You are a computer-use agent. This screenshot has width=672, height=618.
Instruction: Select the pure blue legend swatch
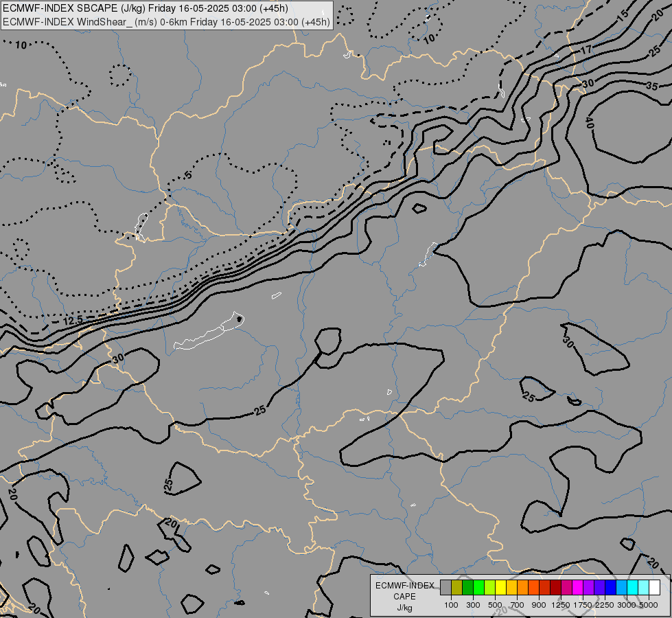(x=611, y=588)
